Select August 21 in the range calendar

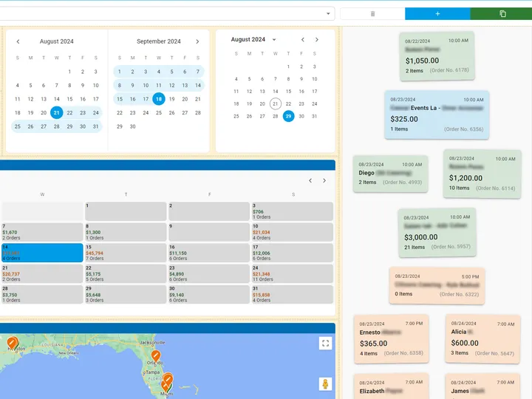point(57,112)
